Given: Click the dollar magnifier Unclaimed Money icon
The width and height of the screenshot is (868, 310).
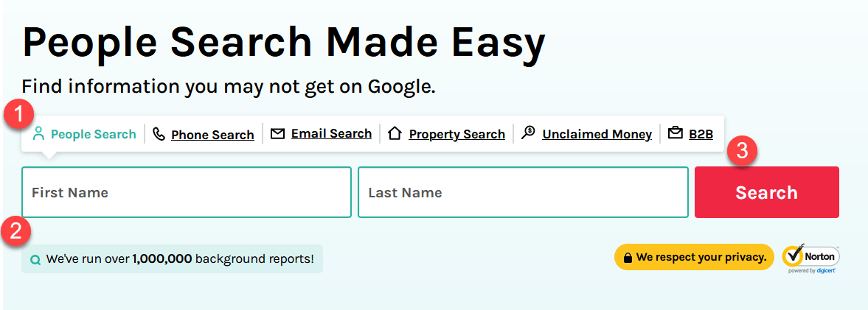Looking at the screenshot, I should click(x=529, y=133).
